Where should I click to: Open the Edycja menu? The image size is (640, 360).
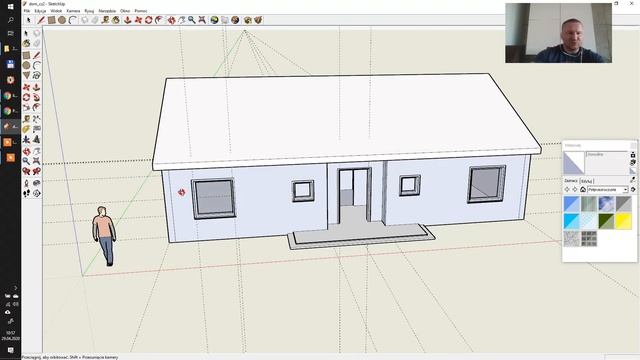(40, 11)
